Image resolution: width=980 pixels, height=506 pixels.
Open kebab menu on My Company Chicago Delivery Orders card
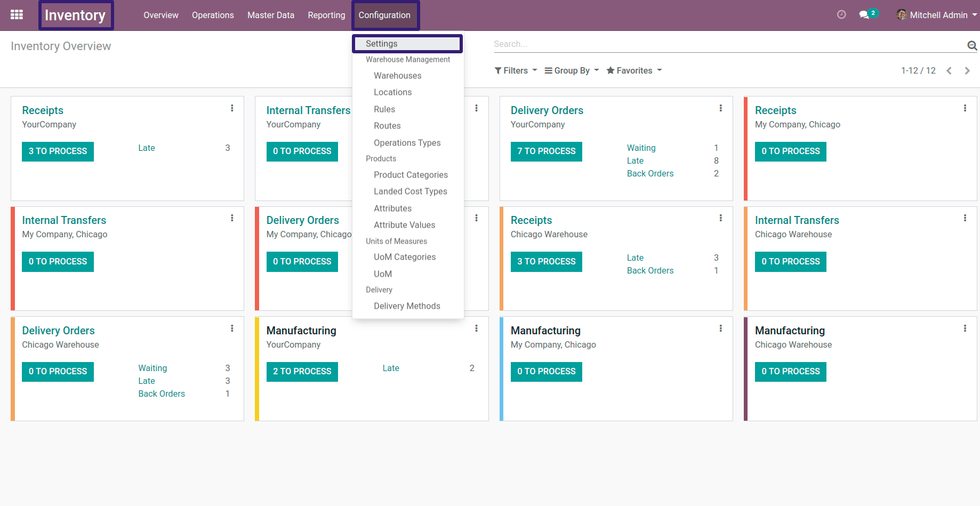coord(477,218)
